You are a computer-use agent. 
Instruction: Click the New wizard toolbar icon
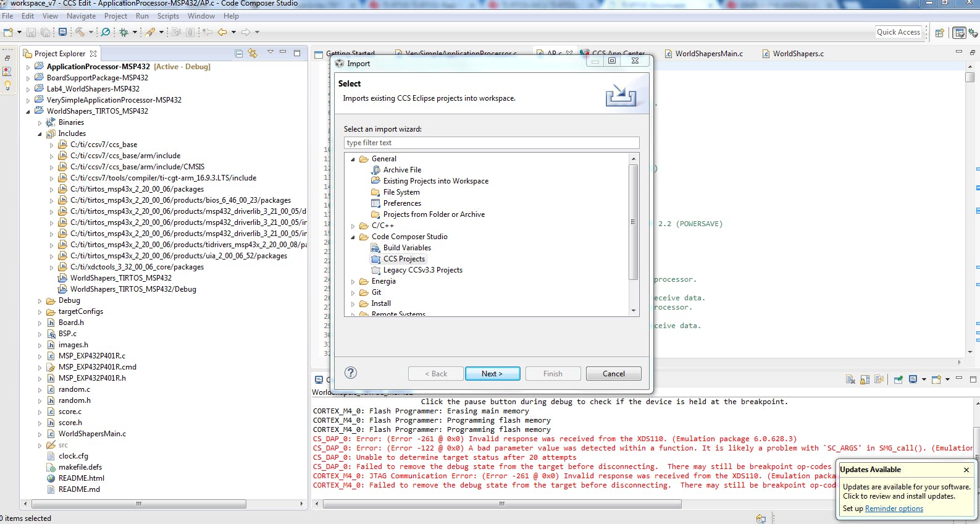coord(8,32)
